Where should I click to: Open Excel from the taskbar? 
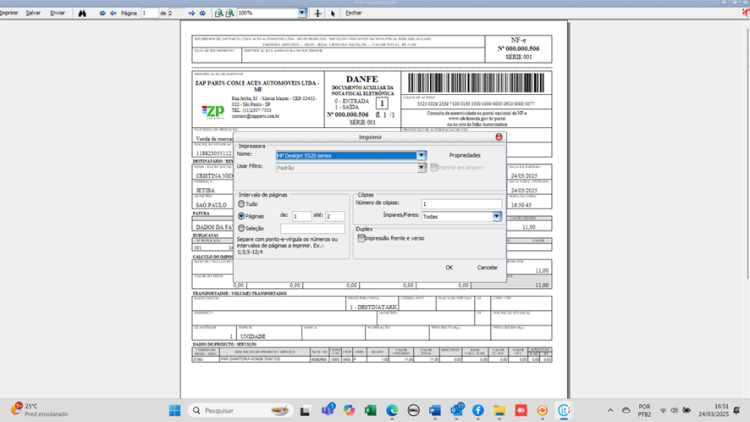pos(370,411)
